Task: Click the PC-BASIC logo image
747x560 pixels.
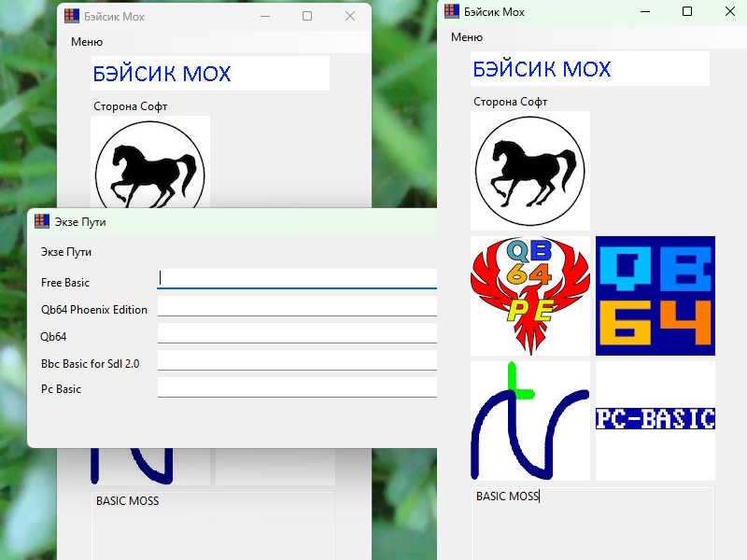Action: pyautogui.click(x=655, y=421)
